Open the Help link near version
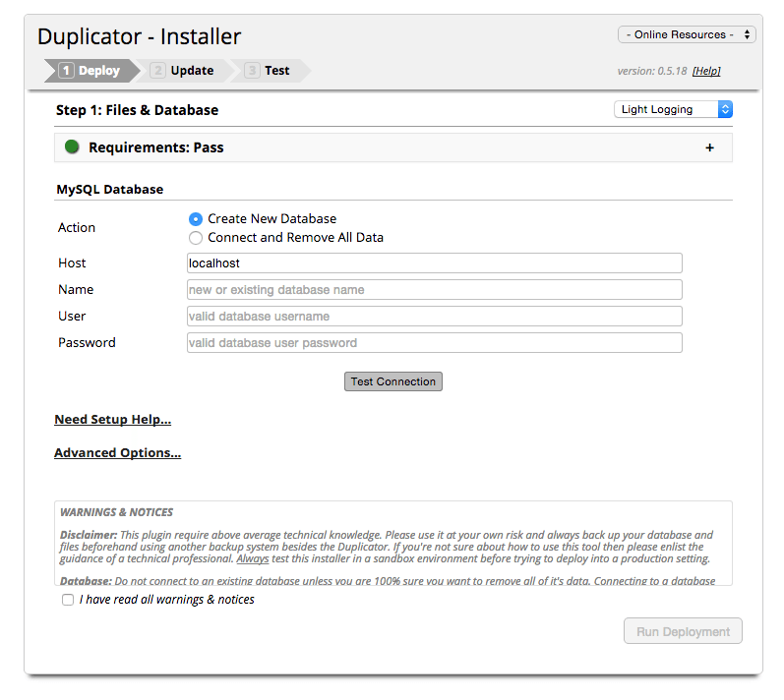Screen dimensions: 784x700 coord(706,72)
